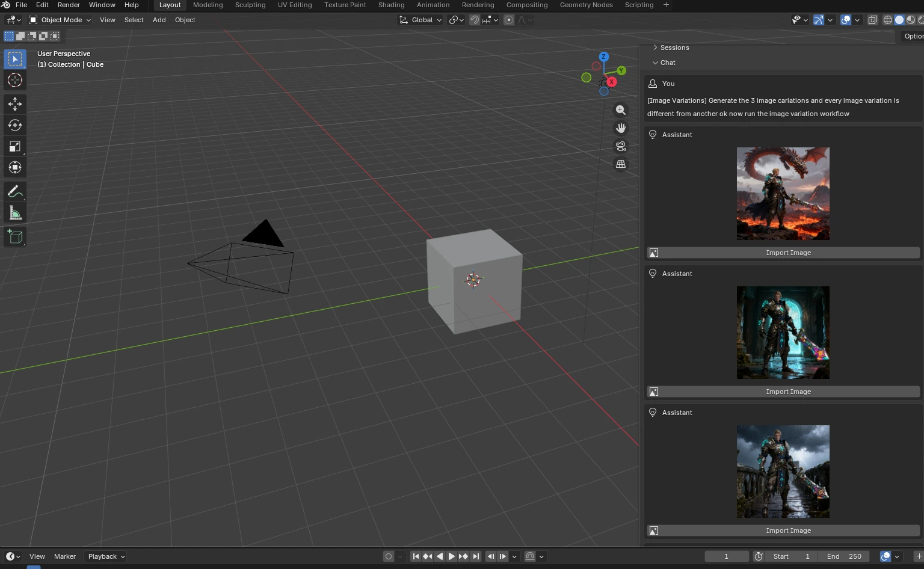Switch to the Geometry Nodes workspace tab
Screen dimensions: 924x569
pos(586,5)
